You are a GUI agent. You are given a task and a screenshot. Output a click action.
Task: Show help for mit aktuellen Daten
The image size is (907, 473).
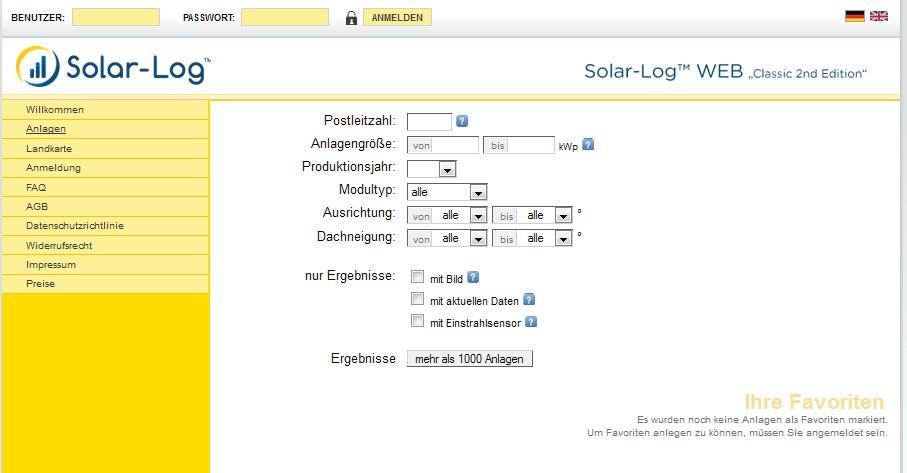tap(529, 299)
